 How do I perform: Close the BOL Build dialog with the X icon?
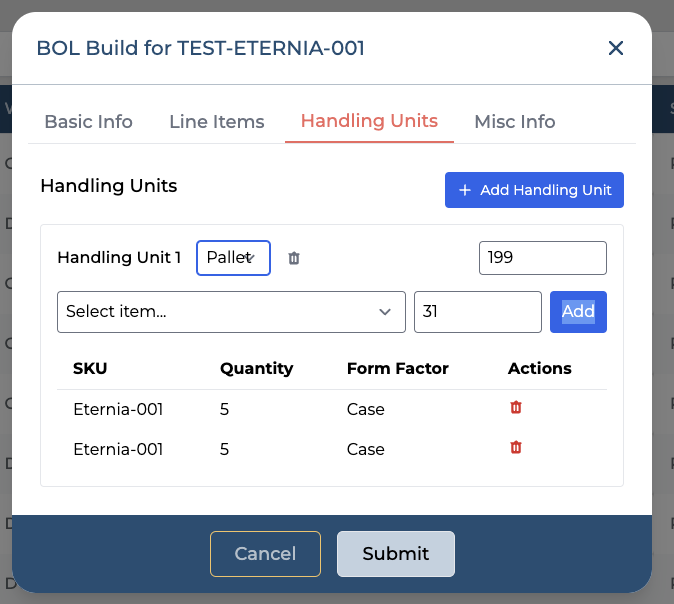click(x=616, y=48)
